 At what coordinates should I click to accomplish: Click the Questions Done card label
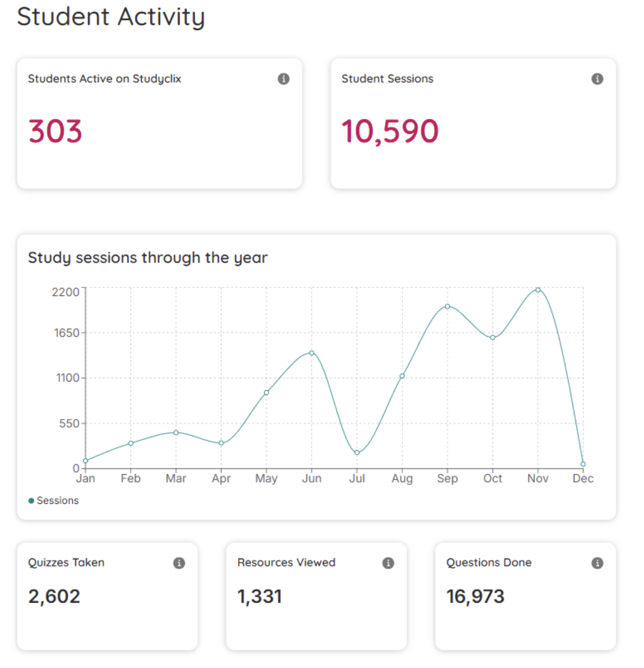point(489,563)
